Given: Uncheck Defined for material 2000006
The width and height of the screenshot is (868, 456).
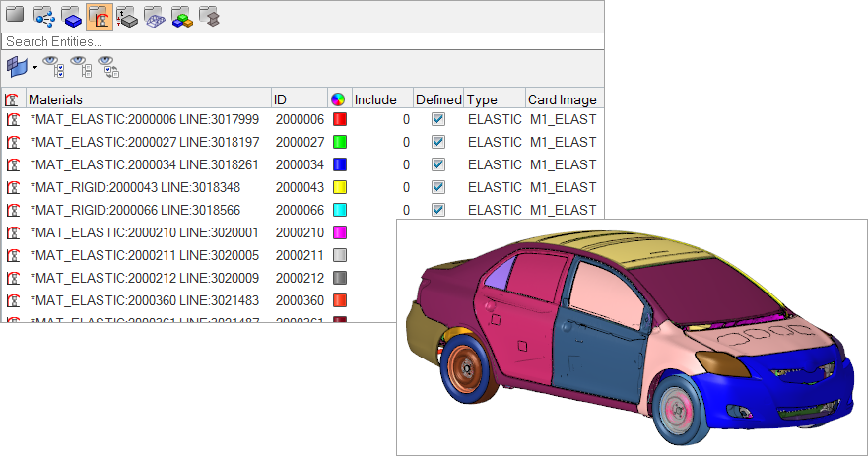Looking at the screenshot, I should (438, 119).
